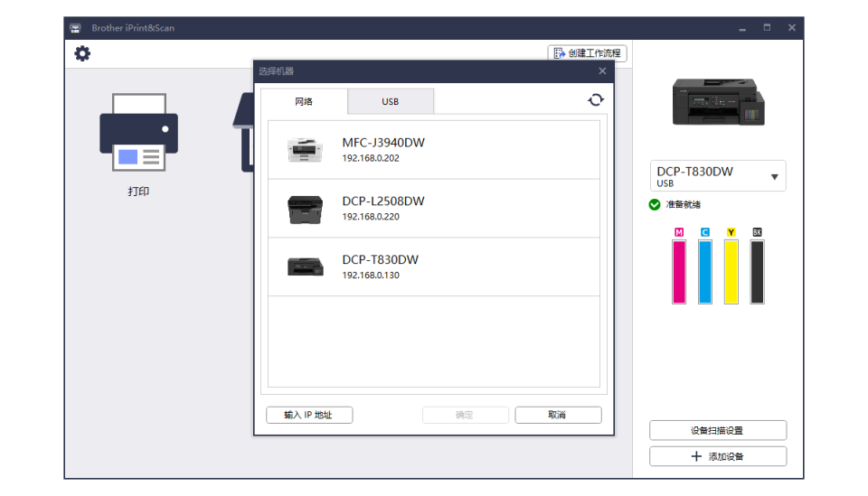Click the cyan ink level bar
Screen dimensions: 868x496
(705, 272)
